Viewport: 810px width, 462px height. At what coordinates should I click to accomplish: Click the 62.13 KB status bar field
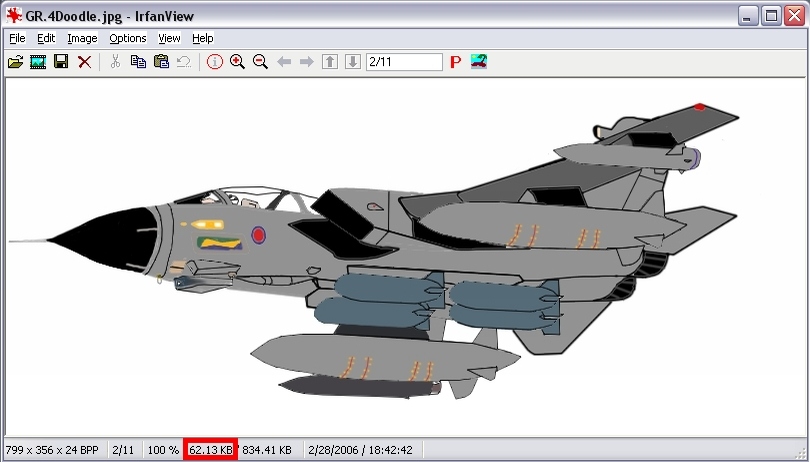(210, 450)
